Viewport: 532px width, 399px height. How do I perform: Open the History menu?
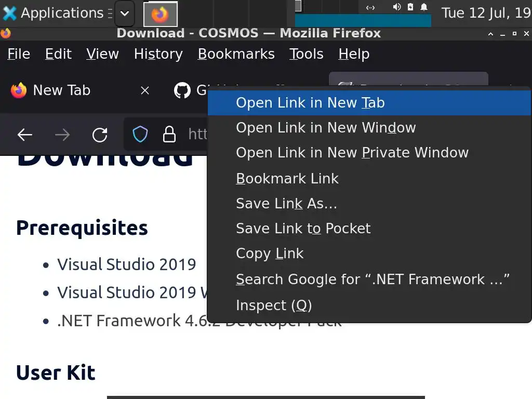158,54
